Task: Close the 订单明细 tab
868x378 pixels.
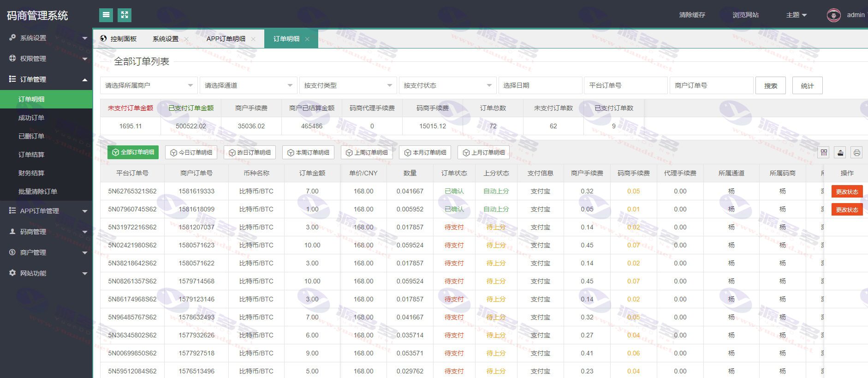Action: [307, 39]
